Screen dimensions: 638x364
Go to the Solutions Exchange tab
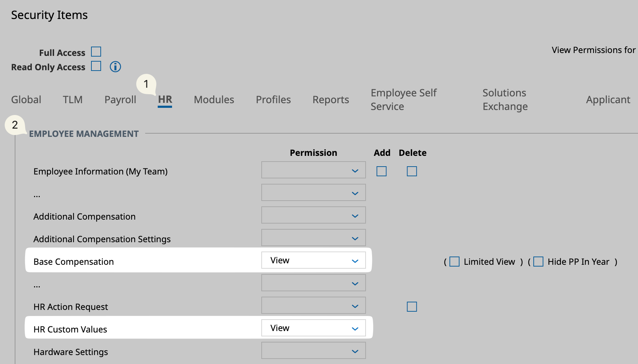tap(505, 100)
